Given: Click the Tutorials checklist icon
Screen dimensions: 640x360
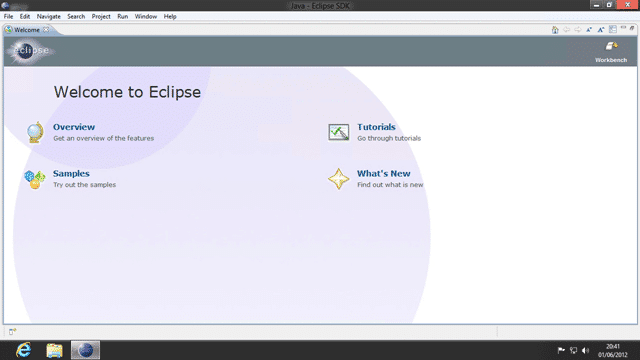Looking at the screenshot, I should pyautogui.click(x=339, y=132).
